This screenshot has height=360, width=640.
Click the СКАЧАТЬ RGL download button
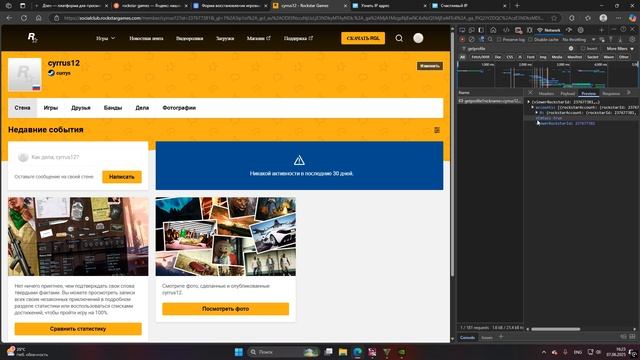point(363,38)
